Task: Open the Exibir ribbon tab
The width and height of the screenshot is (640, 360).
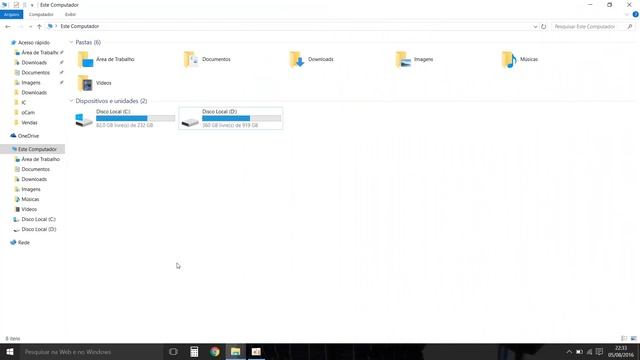Action: (x=70, y=14)
